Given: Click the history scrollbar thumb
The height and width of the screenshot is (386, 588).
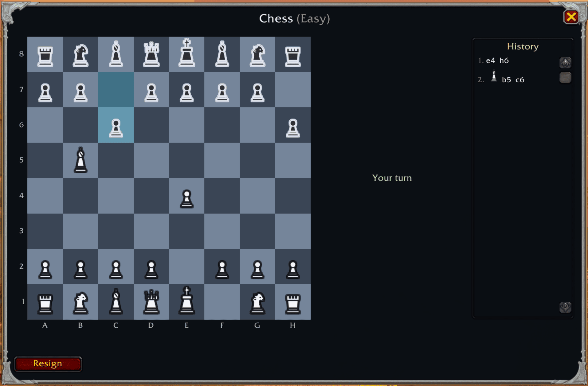Looking at the screenshot, I should pyautogui.click(x=565, y=78).
